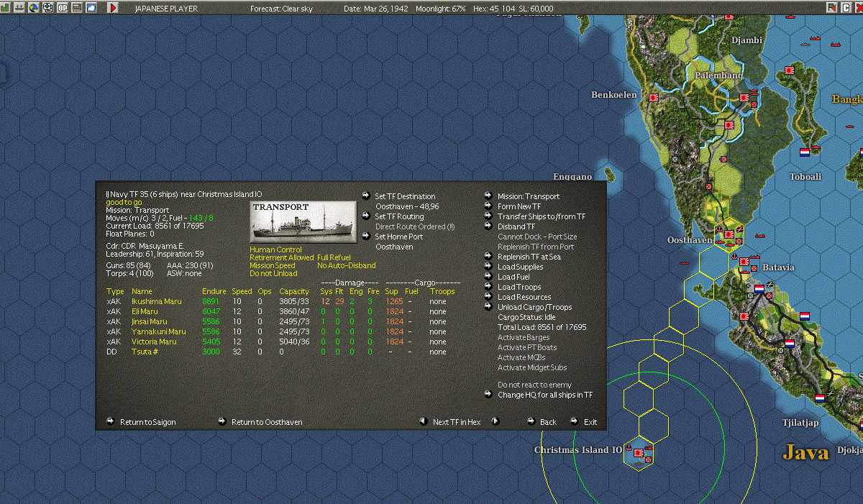
Task: Click the left arrow before Next TF in Hex
Action: pos(424,421)
